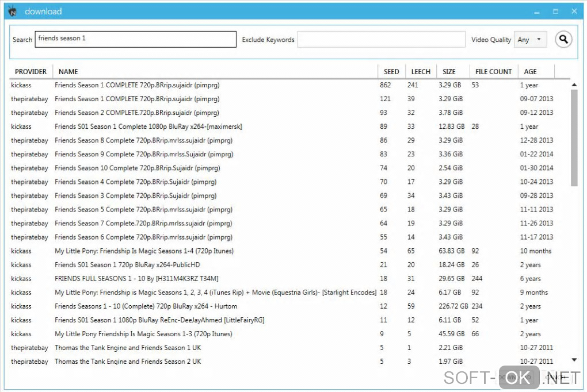Select Friends Season 7 Complete row

(x=289, y=224)
